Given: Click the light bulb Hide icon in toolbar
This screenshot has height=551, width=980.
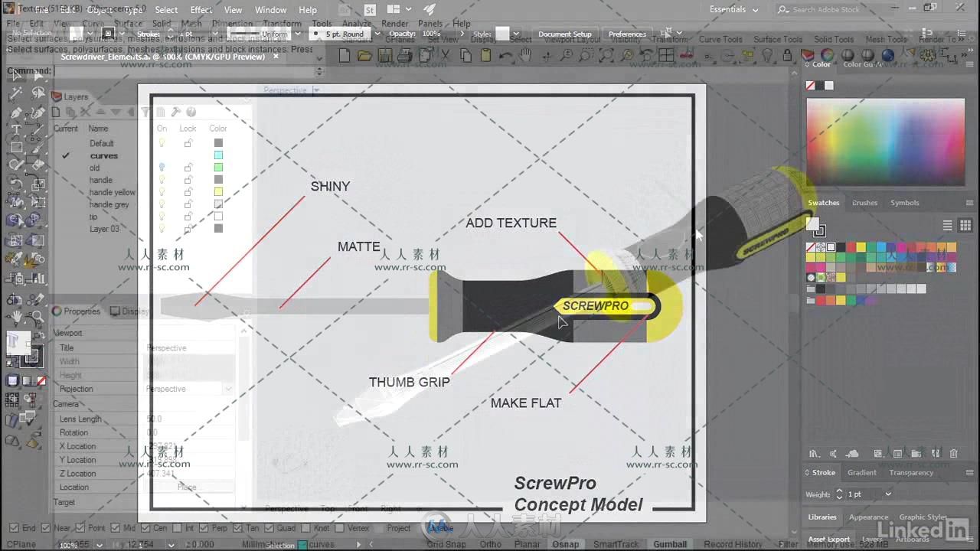Looking at the screenshot, I should point(768,55).
